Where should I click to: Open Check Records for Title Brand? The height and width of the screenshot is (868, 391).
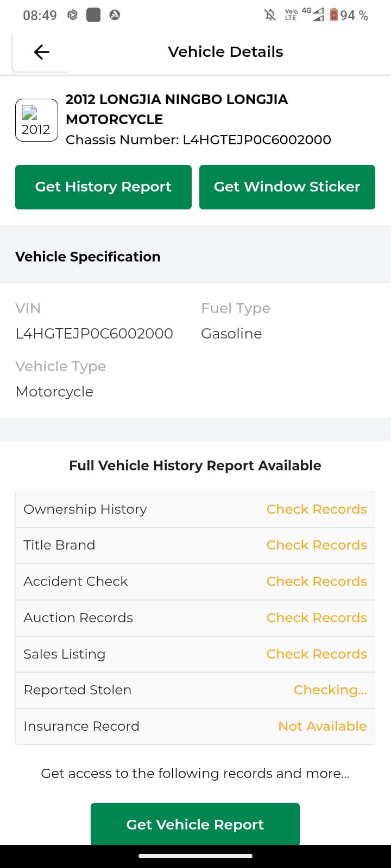(317, 545)
